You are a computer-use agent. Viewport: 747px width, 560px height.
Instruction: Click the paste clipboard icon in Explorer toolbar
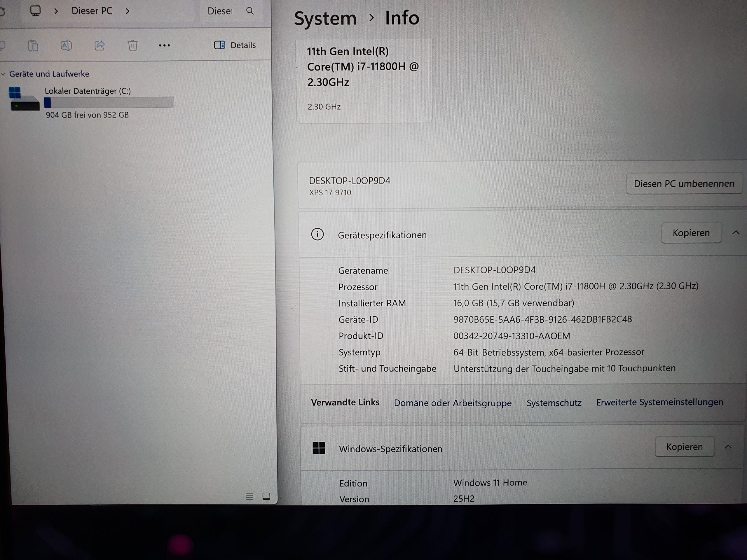tap(33, 45)
